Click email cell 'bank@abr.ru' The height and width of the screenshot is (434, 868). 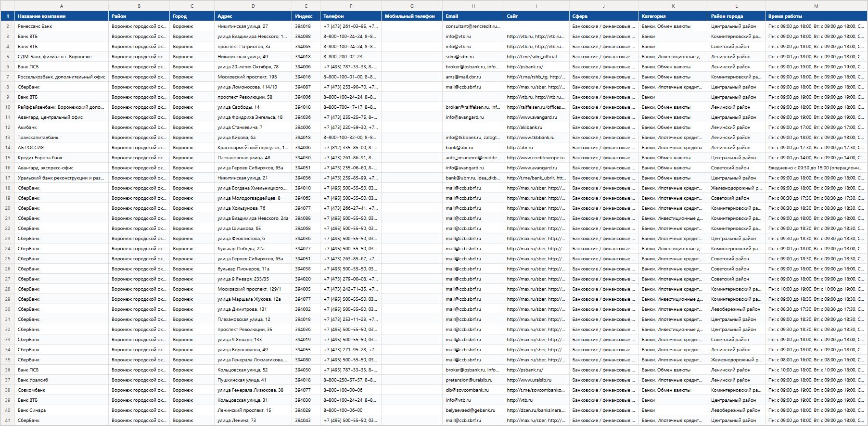[473, 148]
